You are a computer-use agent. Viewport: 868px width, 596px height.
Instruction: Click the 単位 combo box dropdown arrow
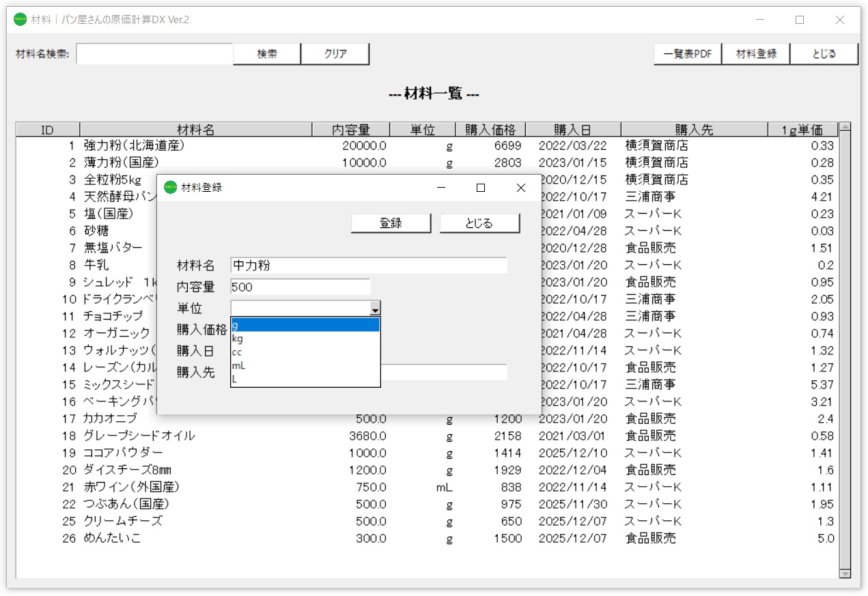point(375,308)
